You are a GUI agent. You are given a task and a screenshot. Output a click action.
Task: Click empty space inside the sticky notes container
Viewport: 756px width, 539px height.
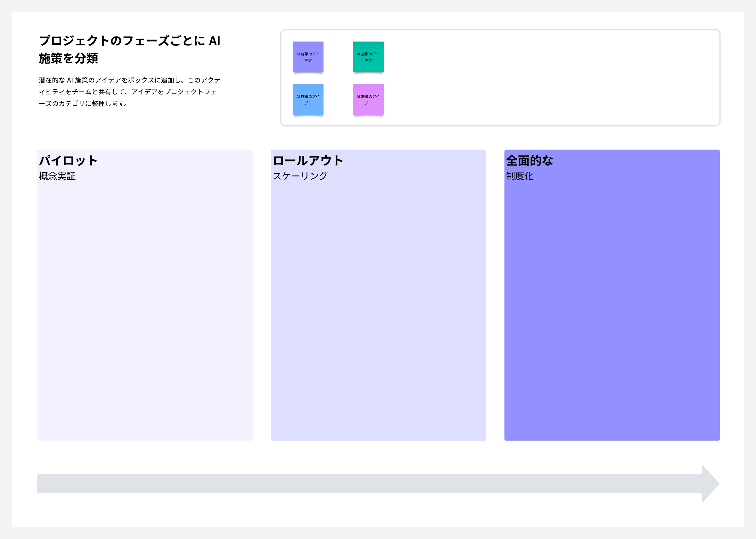(x=548, y=78)
